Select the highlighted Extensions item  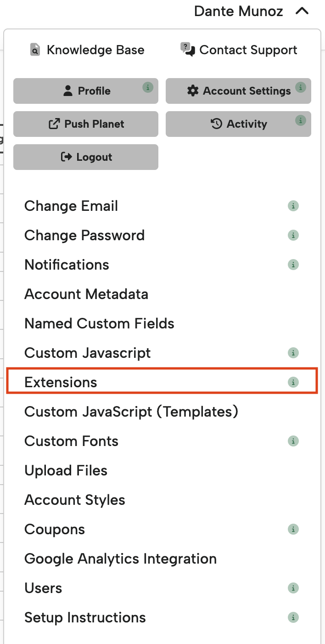[61, 382]
